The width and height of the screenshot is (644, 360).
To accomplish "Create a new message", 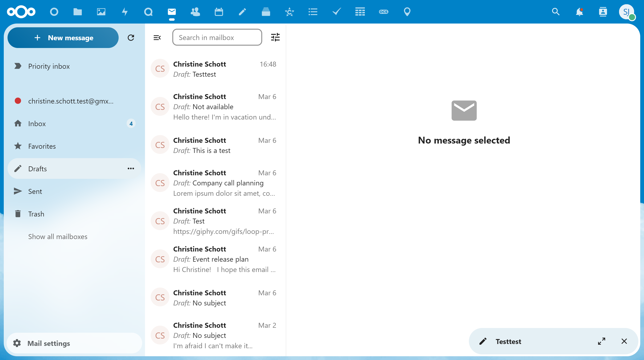I will click(63, 38).
